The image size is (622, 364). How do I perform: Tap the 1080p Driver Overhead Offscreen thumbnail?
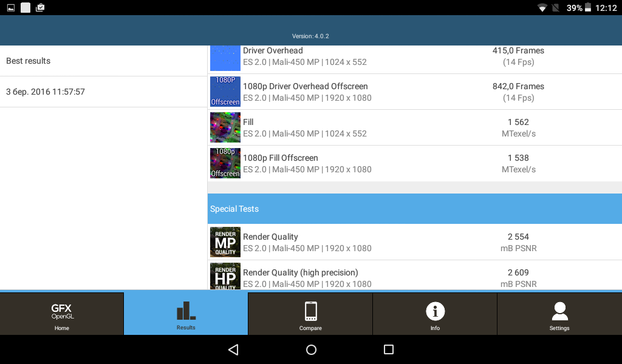[x=225, y=92]
